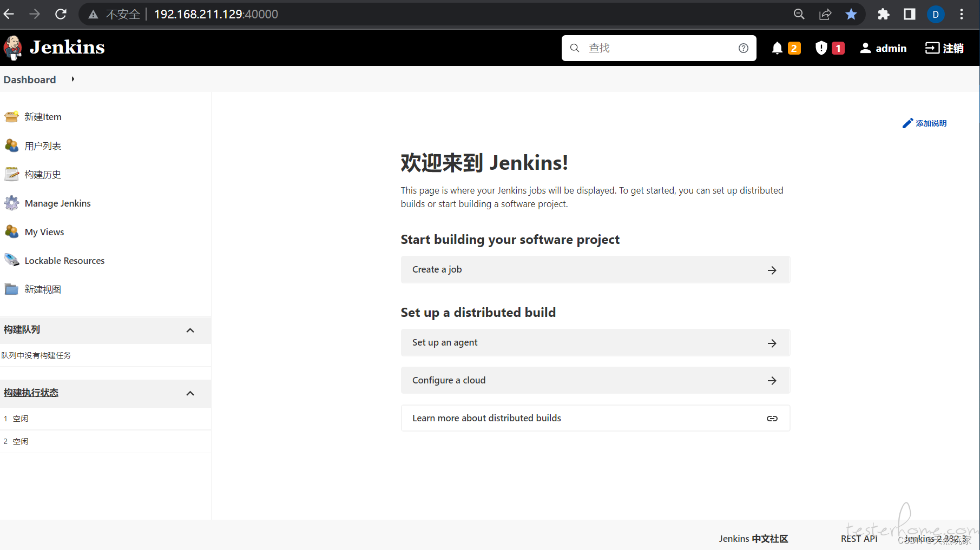Click the 添加说明 pencil icon
The height and width of the screenshot is (550, 980).
pyautogui.click(x=907, y=123)
